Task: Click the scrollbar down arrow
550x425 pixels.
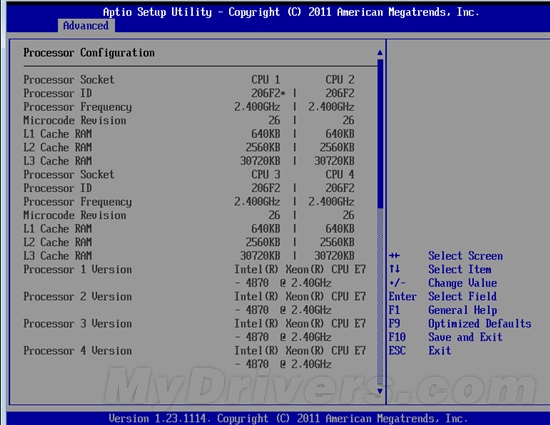Action: tap(380, 391)
